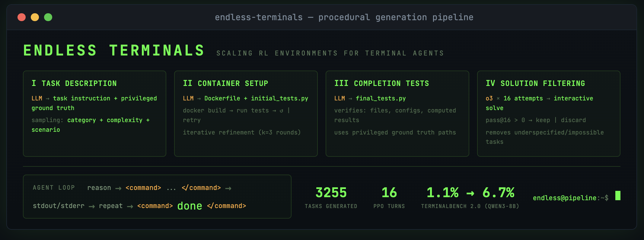Screen dimensions: 644x240
Task: Click the green block cursor after the prompt
Action: coord(618,196)
